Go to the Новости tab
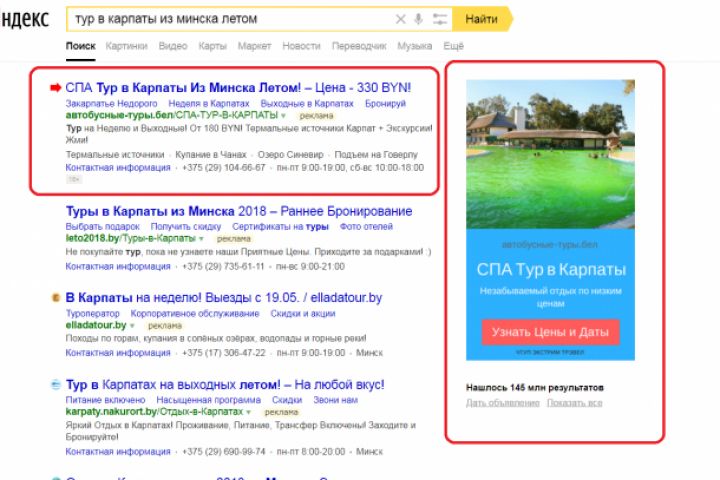Screen dimensions: 720x480 click(301, 46)
